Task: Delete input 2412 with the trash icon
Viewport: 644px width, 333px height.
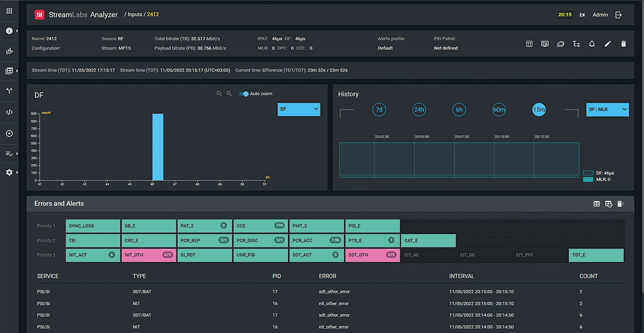Action: click(x=623, y=44)
